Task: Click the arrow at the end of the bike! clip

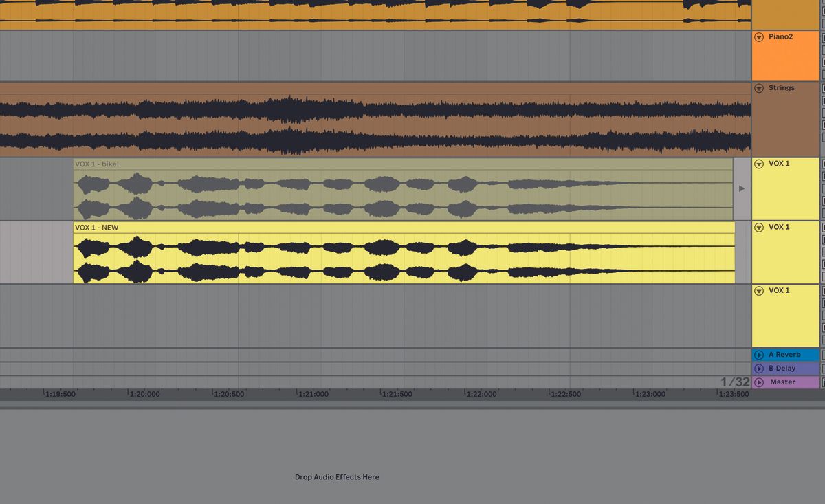Action: pyautogui.click(x=742, y=188)
